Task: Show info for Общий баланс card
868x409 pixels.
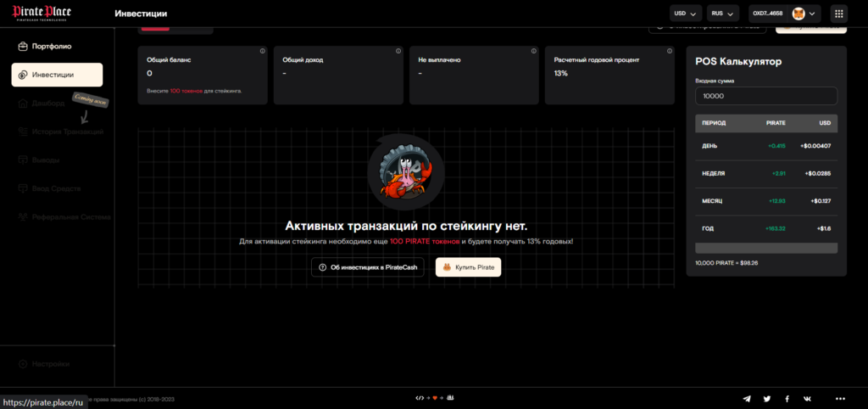Action: 263,51
